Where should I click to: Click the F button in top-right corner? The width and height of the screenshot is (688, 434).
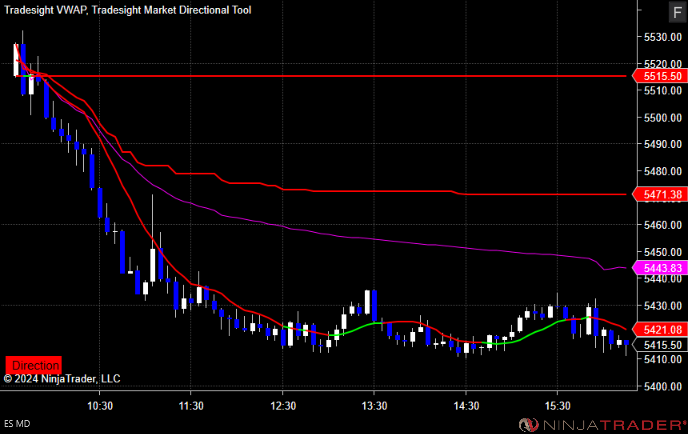pyautogui.click(x=677, y=12)
